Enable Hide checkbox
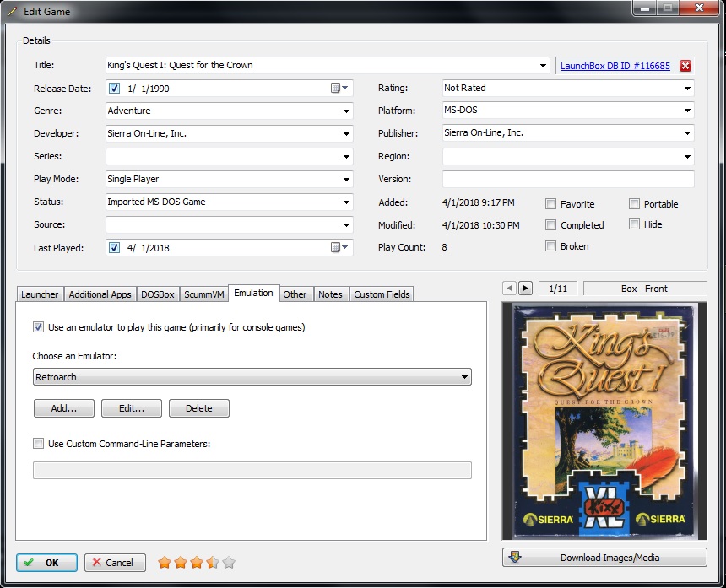Screen dimensions: 726x588 pos(634,224)
